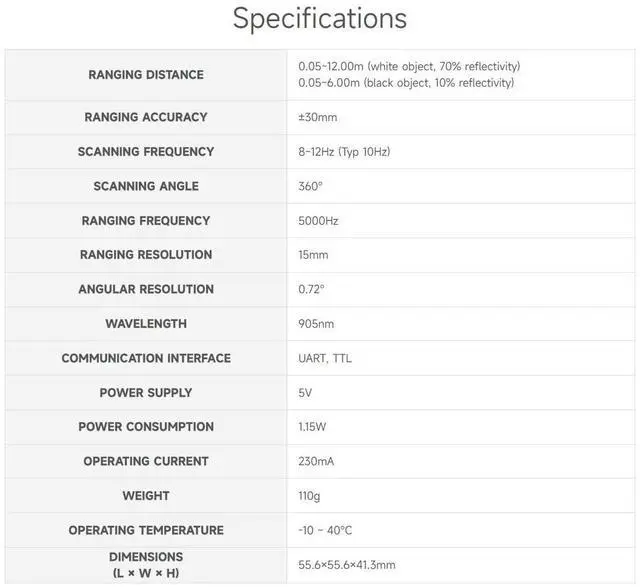Click the 8~12Hz (Typ 10Hz) value

344,152
